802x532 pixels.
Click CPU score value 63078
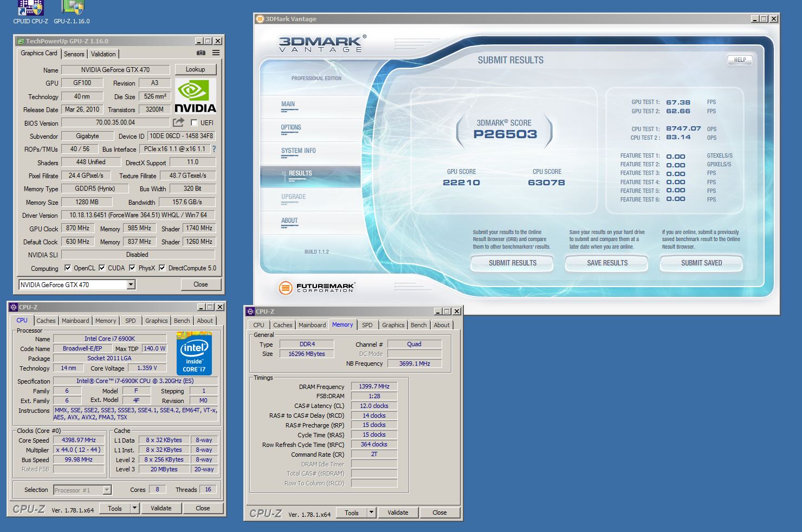(x=546, y=183)
